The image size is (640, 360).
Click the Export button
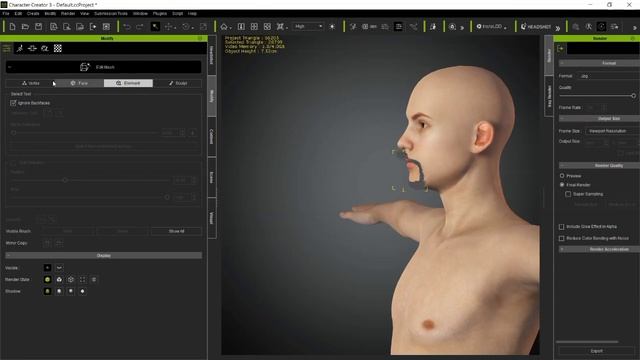tap(597, 351)
